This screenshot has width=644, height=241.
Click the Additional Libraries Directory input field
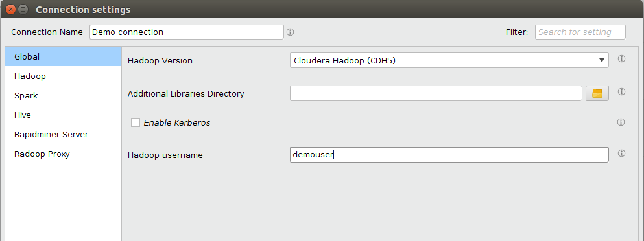tap(436, 93)
